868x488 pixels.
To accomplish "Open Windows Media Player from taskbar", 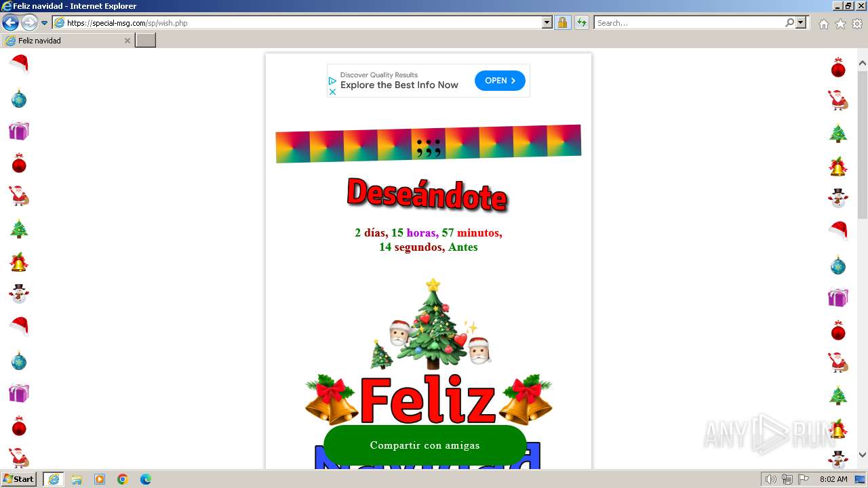I will (x=100, y=479).
